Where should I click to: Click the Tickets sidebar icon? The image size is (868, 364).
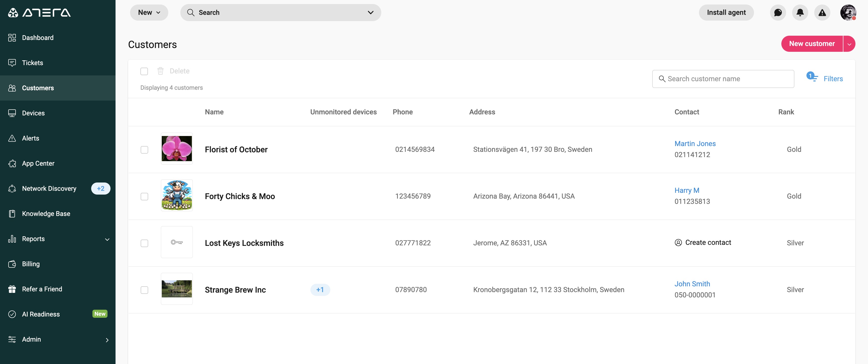12,63
